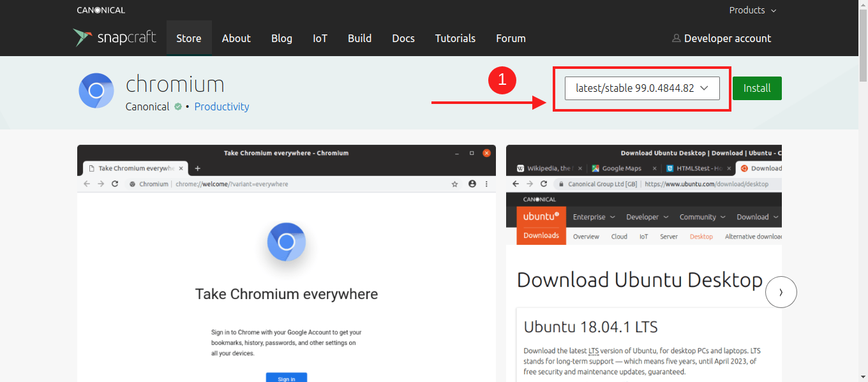The width and height of the screenshot is (868, 382).
Task: Click the verified publisher checkmark badge
Action: [x=178, y=107]
